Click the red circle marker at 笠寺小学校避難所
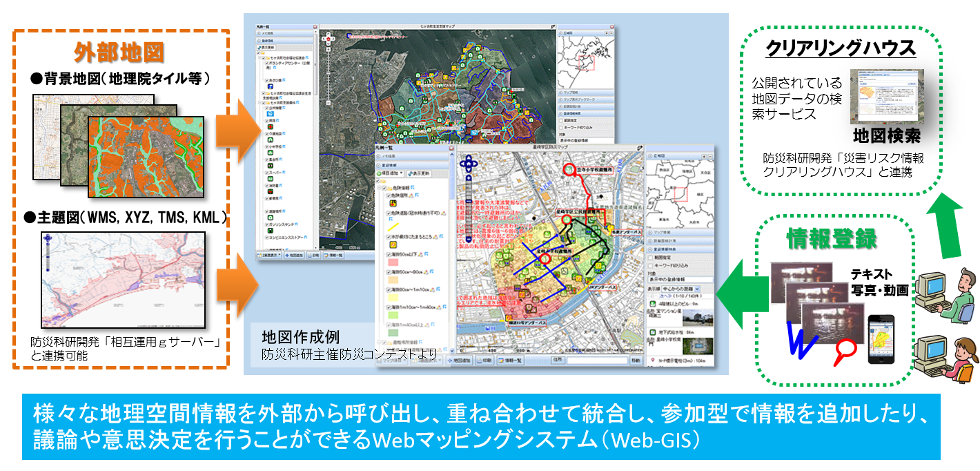980x471 pixels. tap(569, 169)
